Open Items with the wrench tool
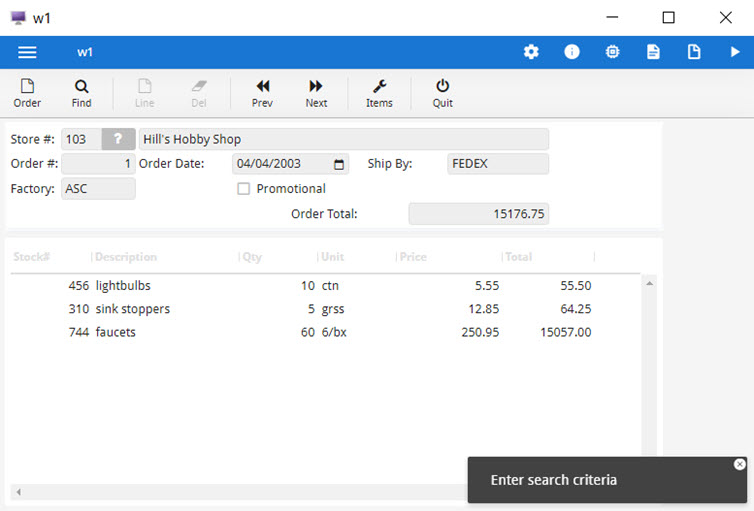The height and width of the screenshot is (511, 754). (379, 93)
